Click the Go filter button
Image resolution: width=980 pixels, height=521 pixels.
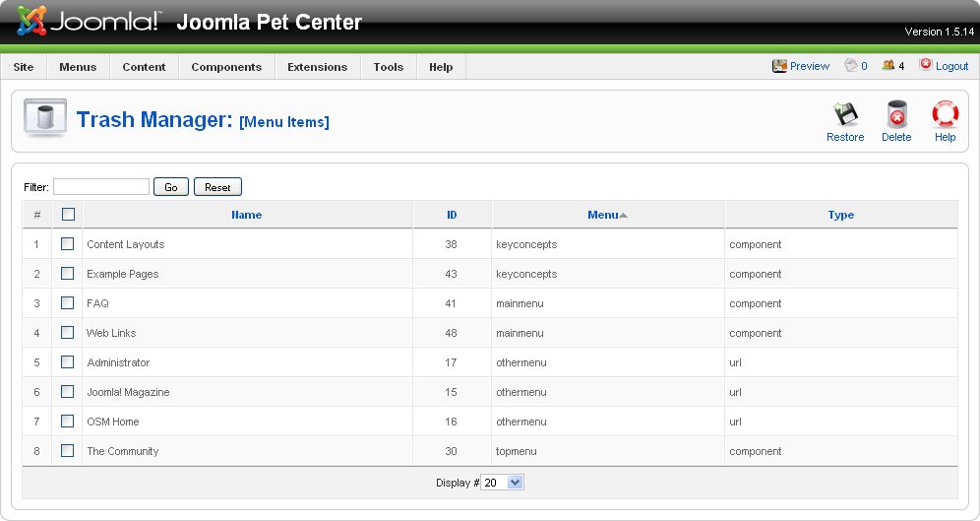tap(171, 187)
